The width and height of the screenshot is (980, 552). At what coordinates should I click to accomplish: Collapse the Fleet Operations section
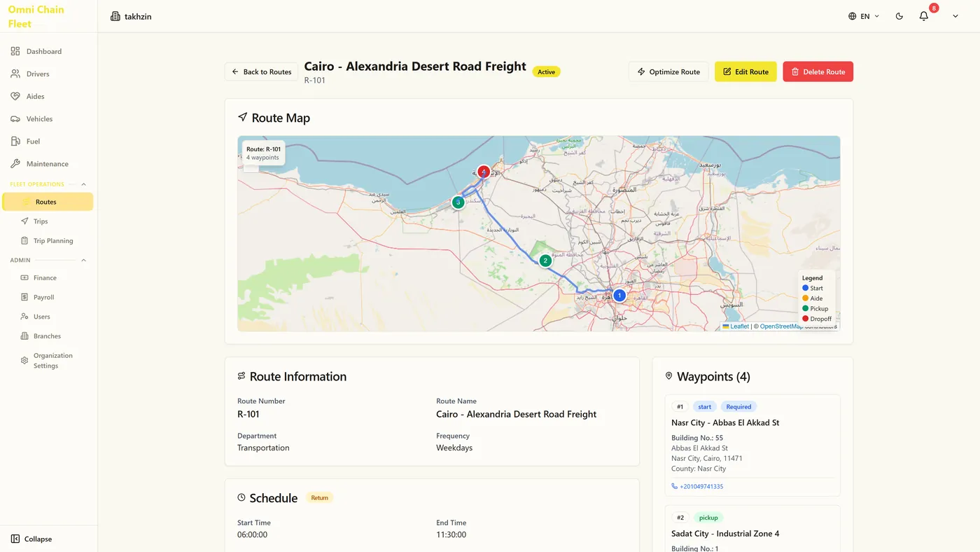click(x=84, y=184)
